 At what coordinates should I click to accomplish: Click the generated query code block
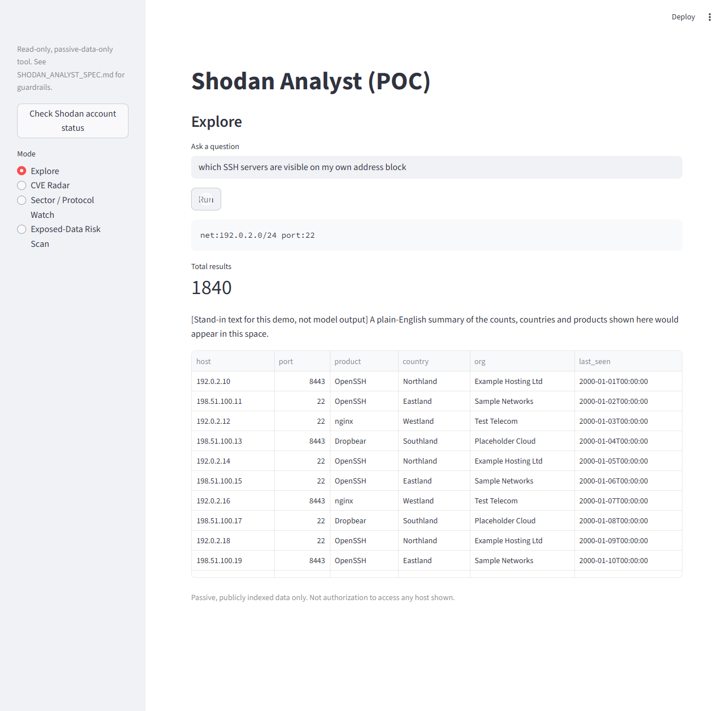pos(437,235)
